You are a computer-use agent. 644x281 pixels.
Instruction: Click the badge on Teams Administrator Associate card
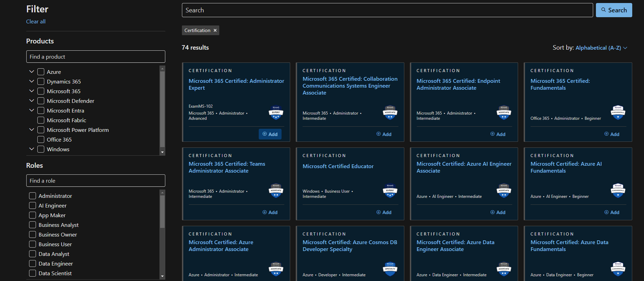(276, 191)
